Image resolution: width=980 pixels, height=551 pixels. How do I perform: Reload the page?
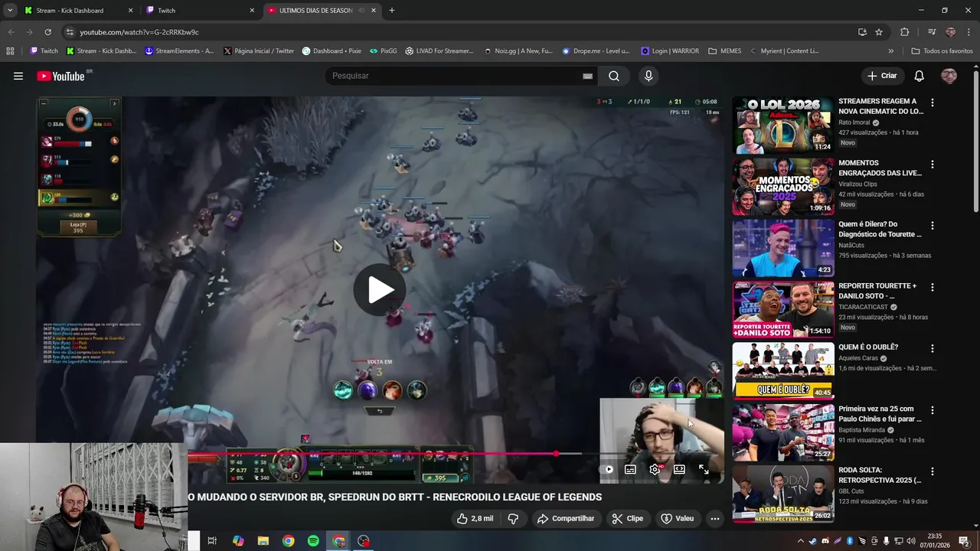point(47,32)
